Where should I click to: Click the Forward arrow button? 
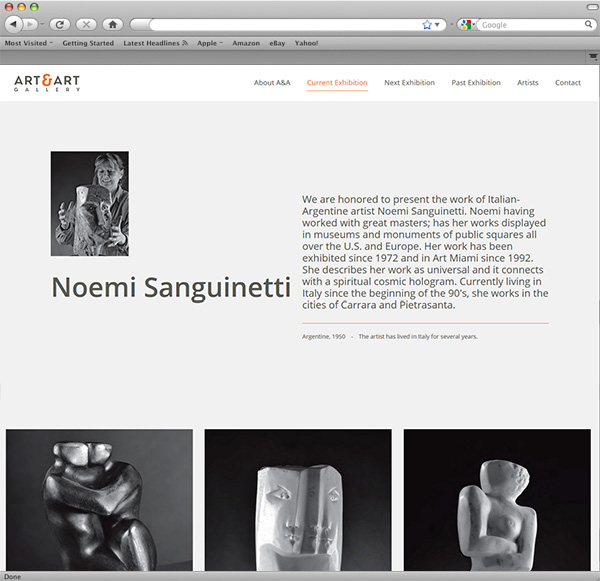click(30, 24)
